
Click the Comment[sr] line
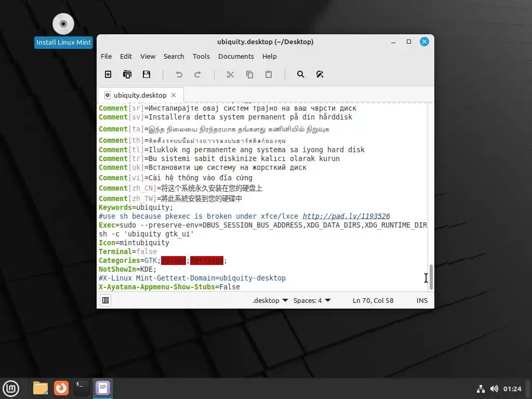[228, 108]
